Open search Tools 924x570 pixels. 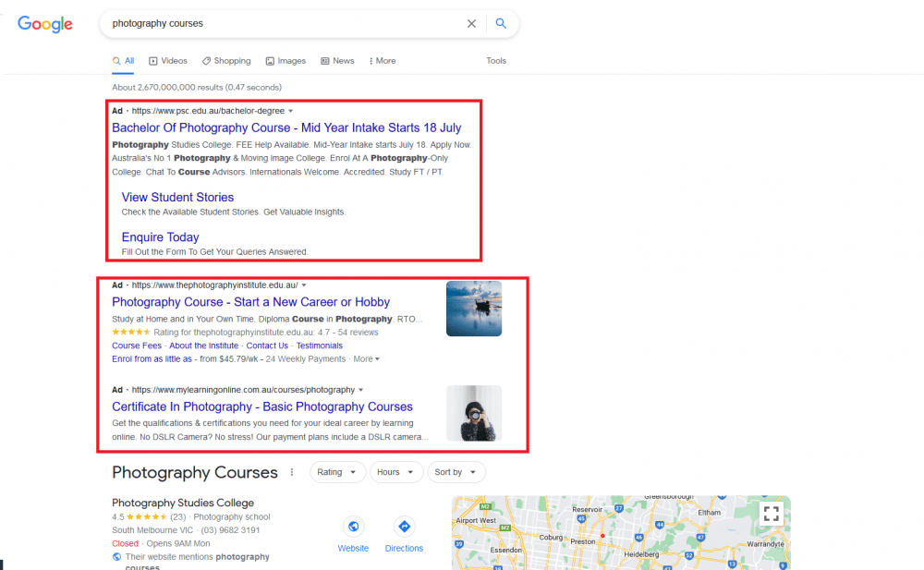pos(496,61)
